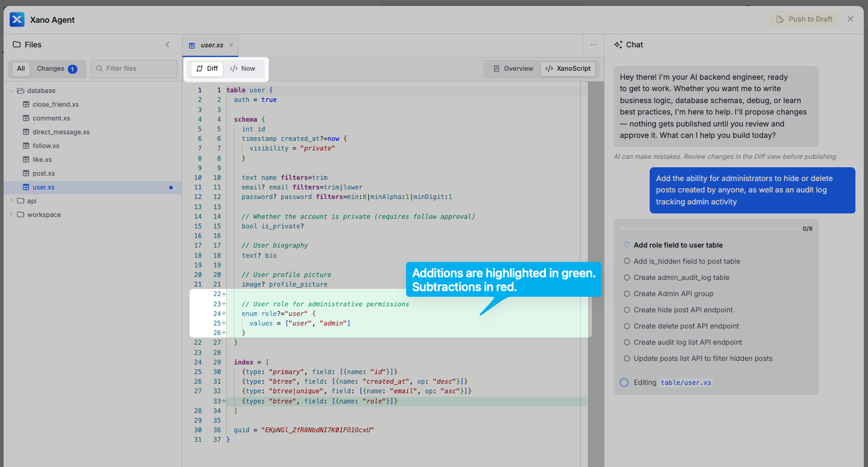
Task: Collapse the Files panel with the chevron
Action: (x=167, y=44)
